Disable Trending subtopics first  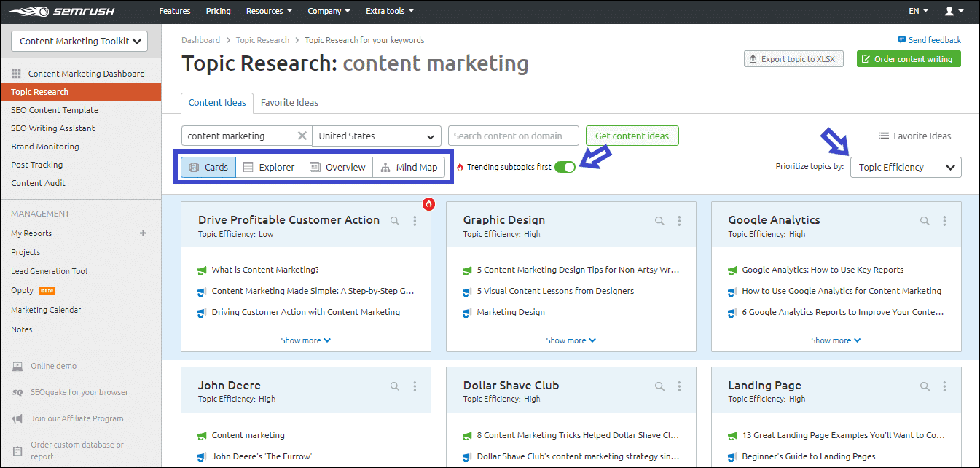(x=565, y=167)
